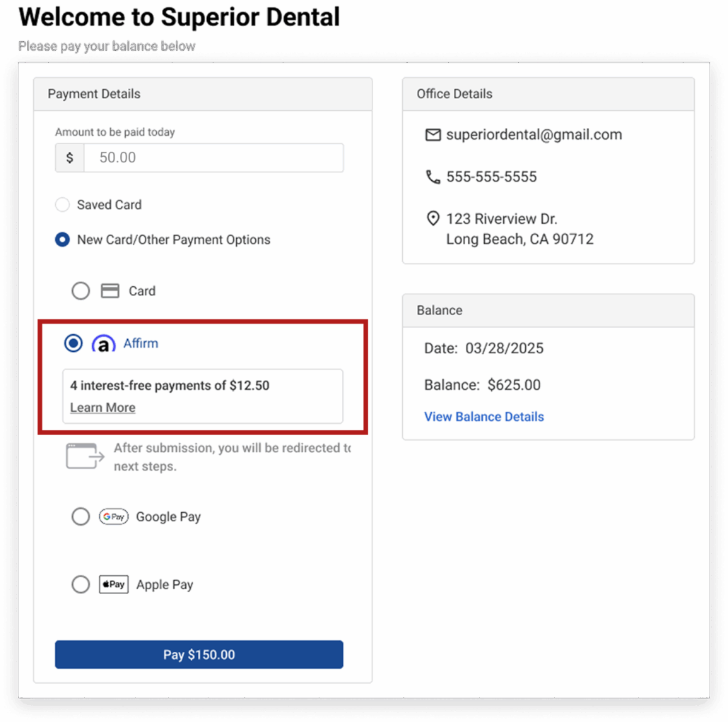Screen dimensions: 728x722
Task: Open View Balance Details link
Action: [x=483, y=417]
